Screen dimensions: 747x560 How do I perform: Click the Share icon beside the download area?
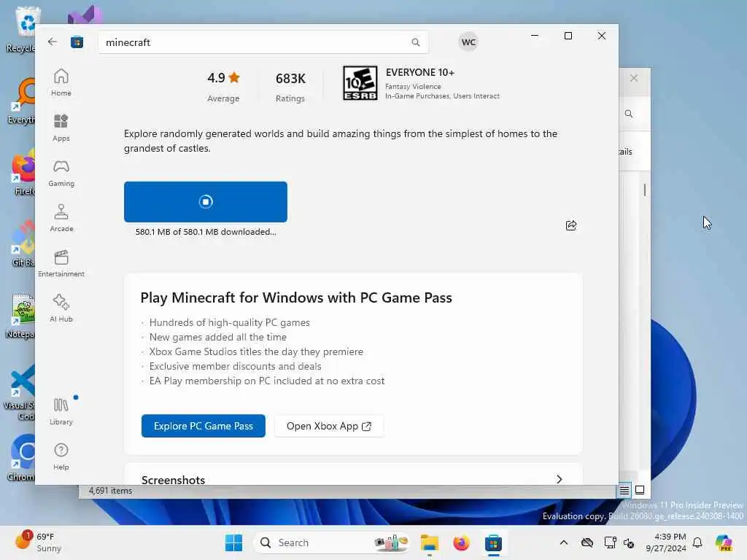tap(570, 225)
